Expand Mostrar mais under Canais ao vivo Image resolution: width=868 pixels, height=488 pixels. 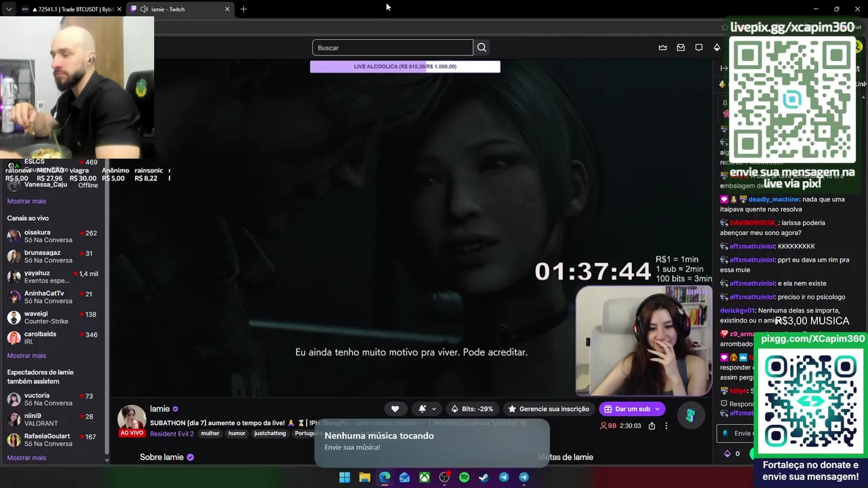tap(26, 356)
